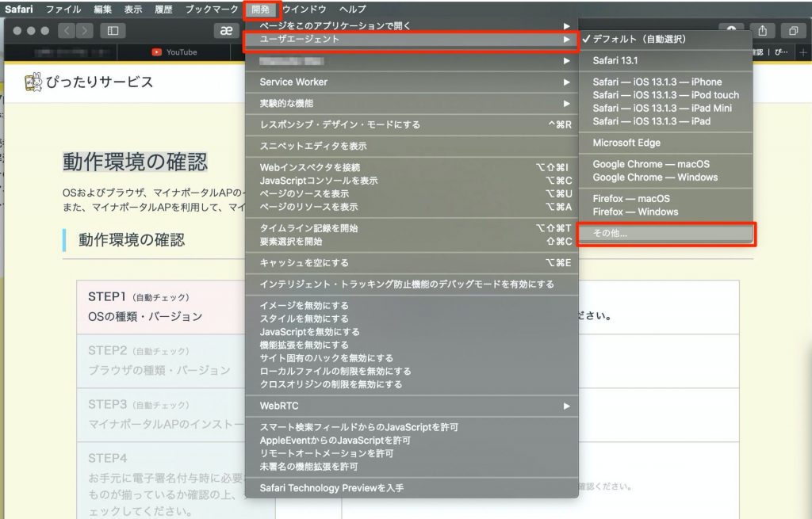The image size is (812, 519).
Task: Click the ぴったりサービス rabbit logo
Action: 33,82
